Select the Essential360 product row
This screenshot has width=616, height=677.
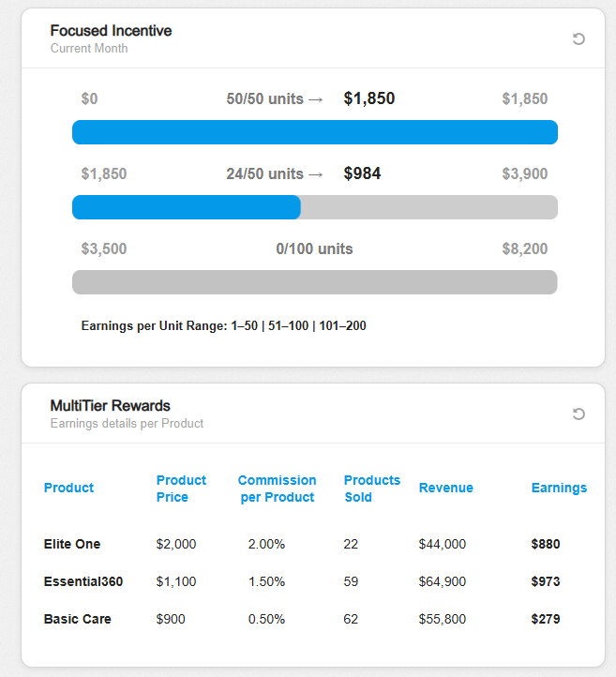83,581
